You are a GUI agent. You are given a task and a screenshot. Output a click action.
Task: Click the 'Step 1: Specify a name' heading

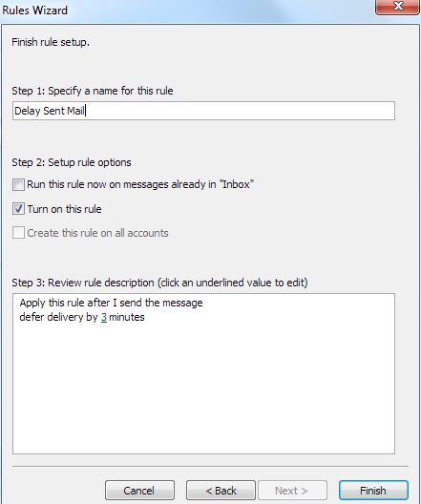[93, 91]
